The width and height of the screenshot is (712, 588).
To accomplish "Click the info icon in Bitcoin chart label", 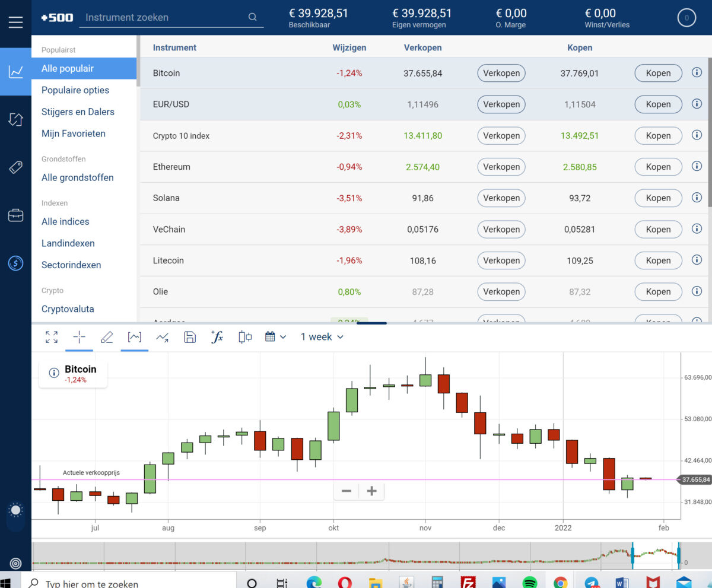I will pos(54,373).
